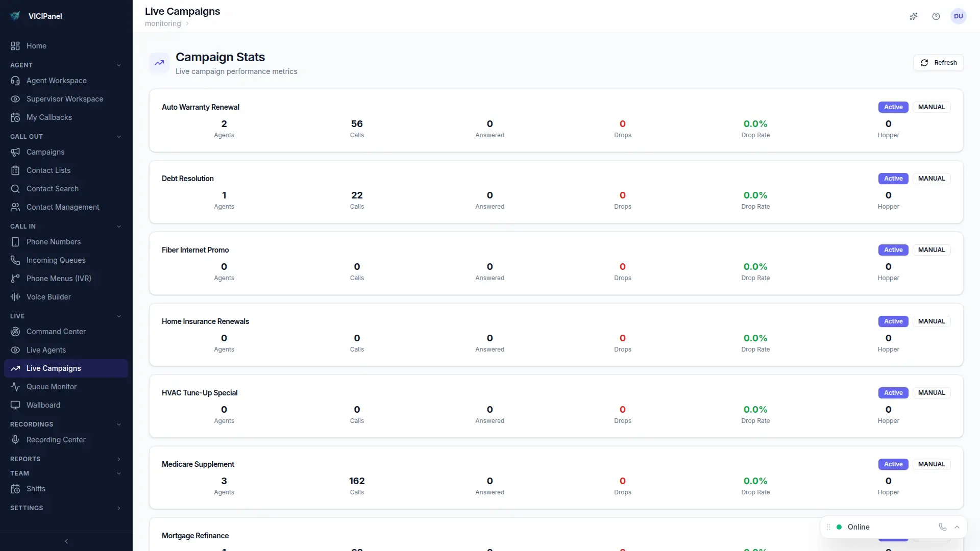The image size is (980, 551).
Task: Click the monitoring breadcrumb link
Action: coord(163,23)
